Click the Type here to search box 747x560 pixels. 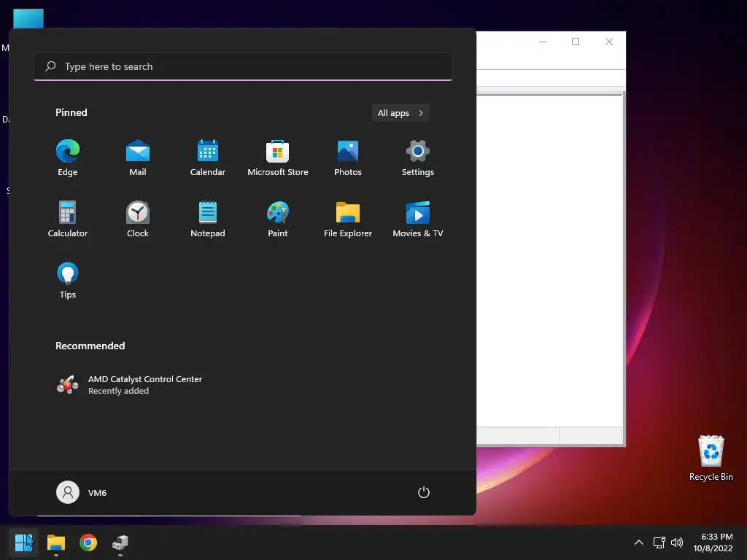point(243,66)
